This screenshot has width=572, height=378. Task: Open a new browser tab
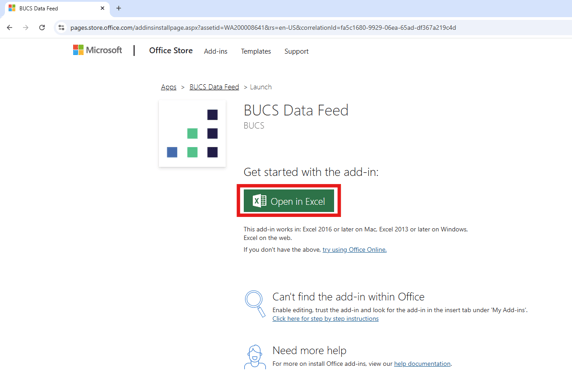119,8
